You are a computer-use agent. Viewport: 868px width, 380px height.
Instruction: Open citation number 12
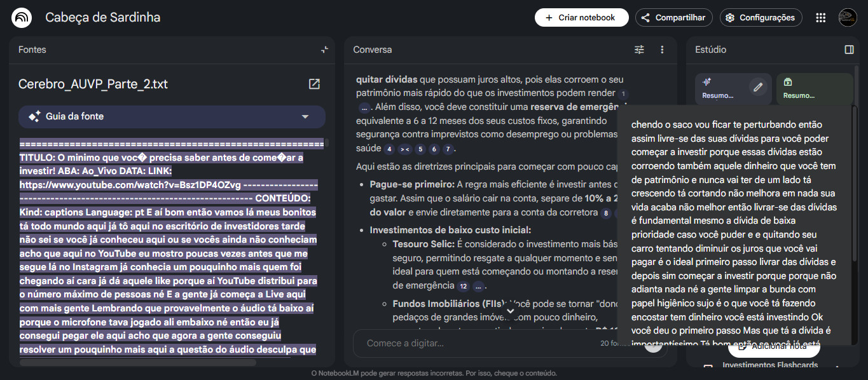(x=463, y=286)
